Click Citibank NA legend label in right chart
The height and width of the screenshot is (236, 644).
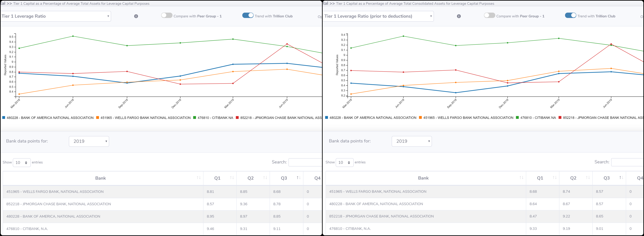tap(538, 118)
